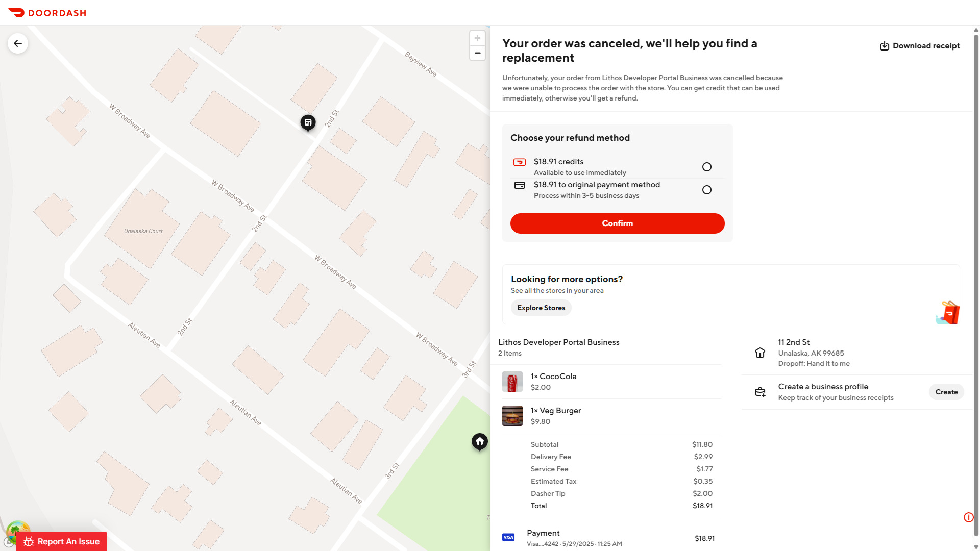Click the business profile briefcase icon
This screenshot has height=551, width=980.
click(x=760, y=392)
